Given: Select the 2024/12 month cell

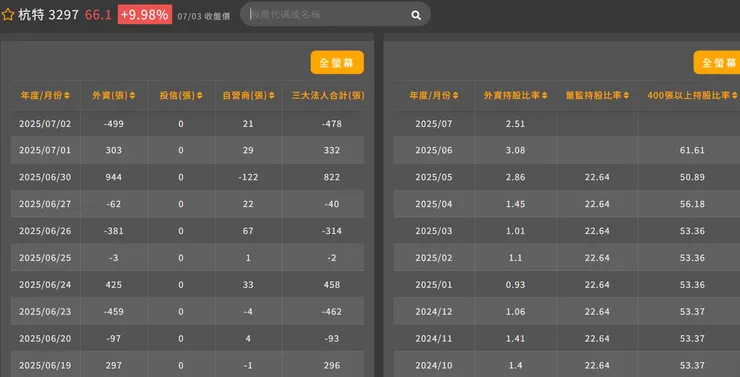Looking at the screenshot, I should (434, 311).
